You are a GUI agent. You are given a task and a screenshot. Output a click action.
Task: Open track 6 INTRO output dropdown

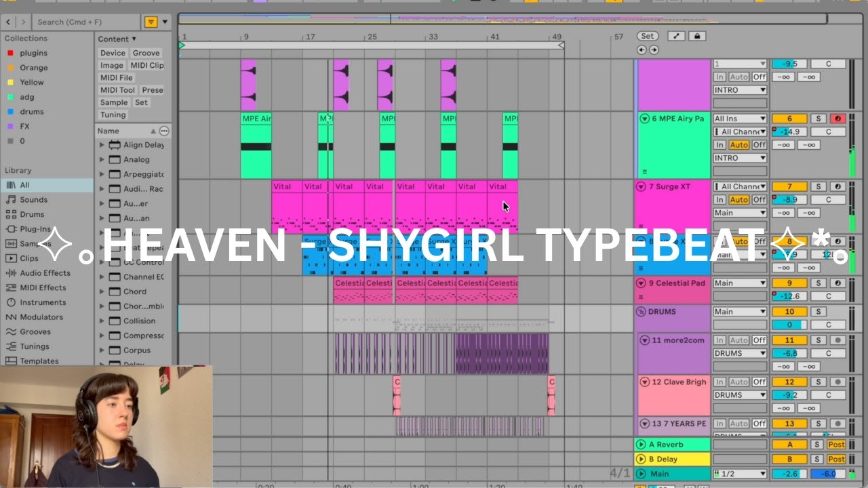pyautogui.click(x=740, y=158)
